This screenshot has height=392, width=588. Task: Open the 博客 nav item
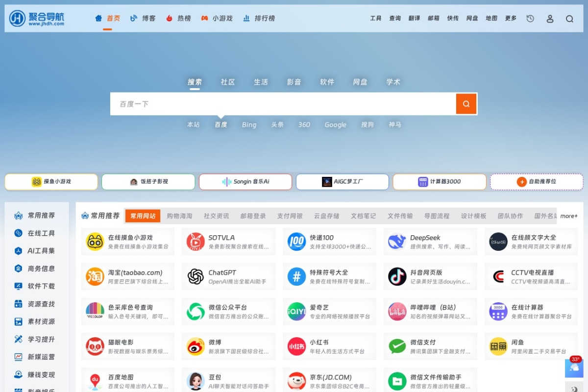143,18
